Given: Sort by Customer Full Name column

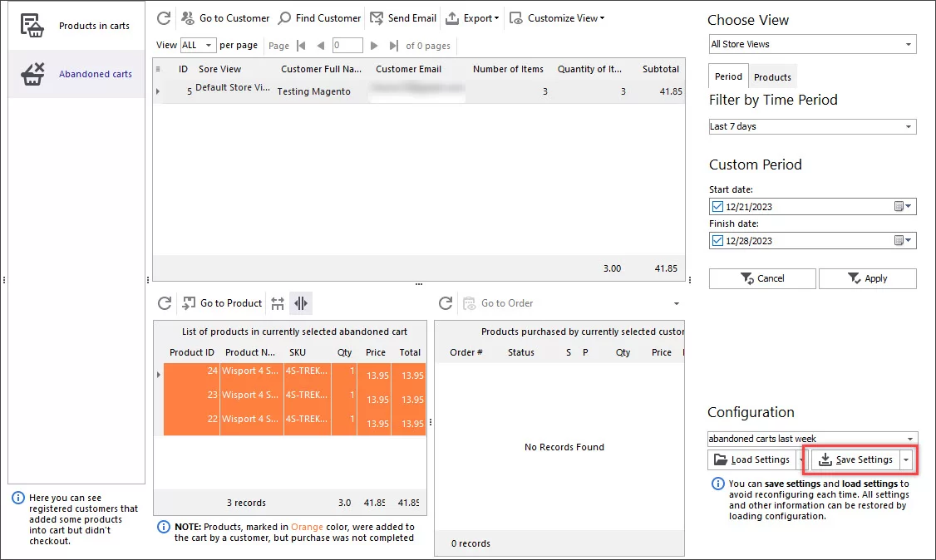Looking at the screenshot, I should coord(321,69).
